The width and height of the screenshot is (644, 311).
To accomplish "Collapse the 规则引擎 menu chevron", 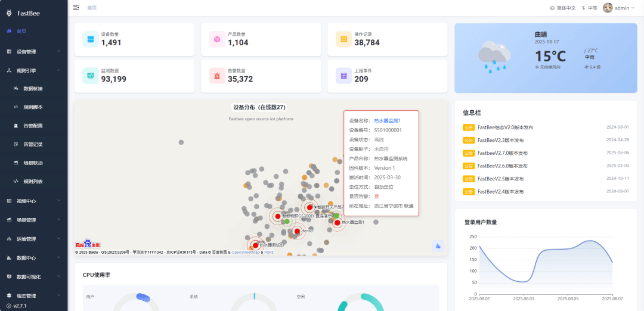I will pos(58,70).
